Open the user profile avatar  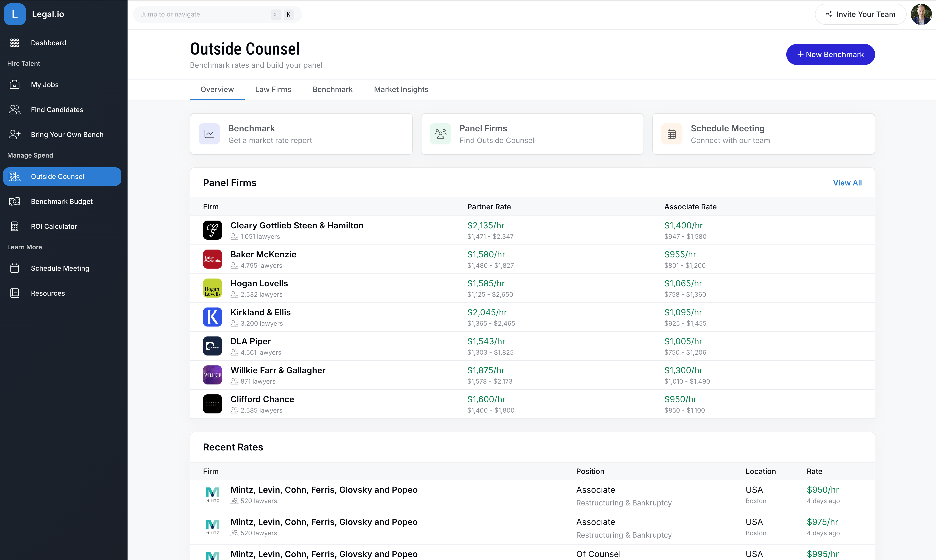pos(921,14)
